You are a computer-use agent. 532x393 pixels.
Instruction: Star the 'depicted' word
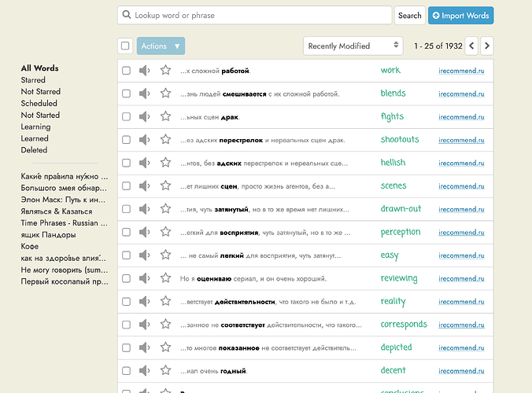(x=165, y=347)
